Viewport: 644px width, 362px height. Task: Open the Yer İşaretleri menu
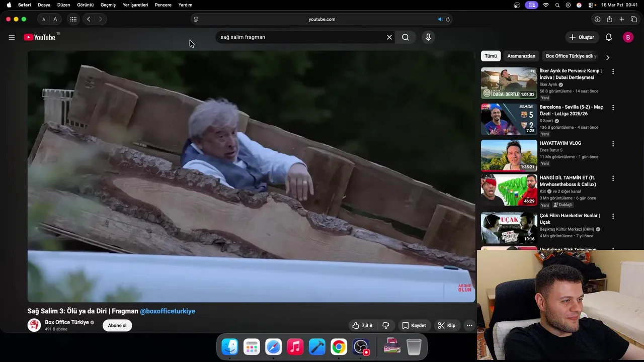135,5
